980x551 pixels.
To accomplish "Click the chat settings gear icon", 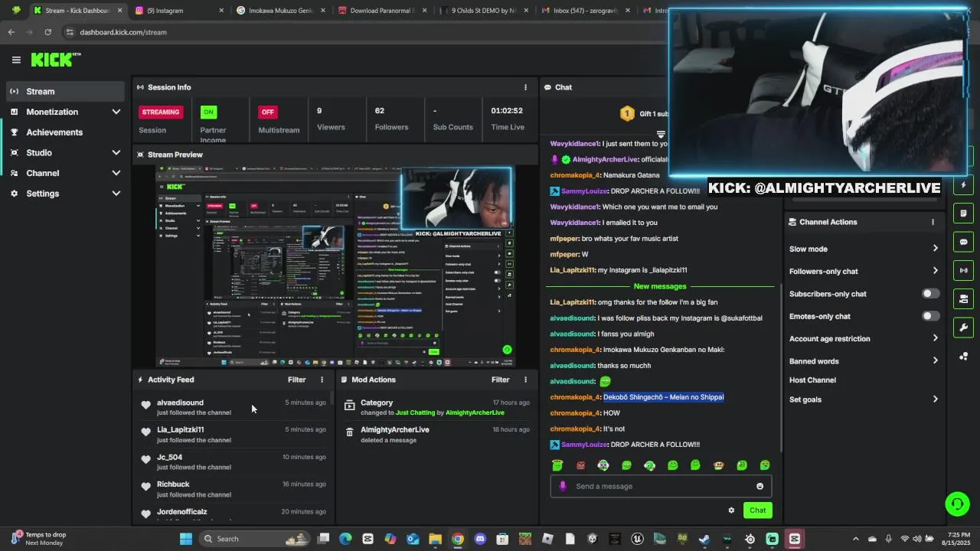I will (x=731, y=510).
